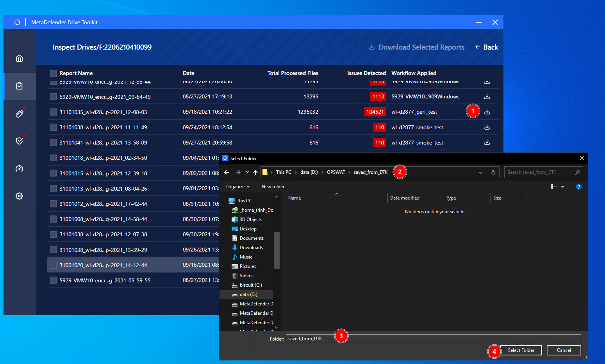Check report 31001020_wl-d28...p-2021_14-12-44
Viewport: 605px width, 364px height.
pyautogui.click(x=54, y=265)
